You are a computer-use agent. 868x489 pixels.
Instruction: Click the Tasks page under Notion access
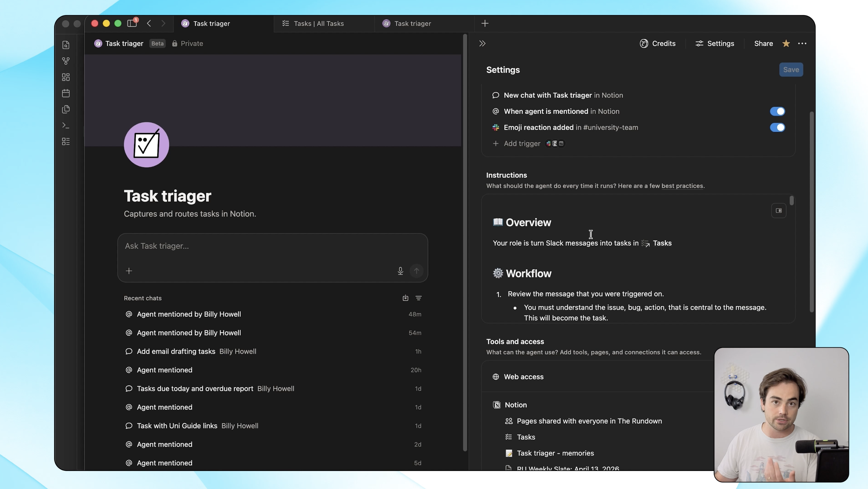tap(520, 437)
